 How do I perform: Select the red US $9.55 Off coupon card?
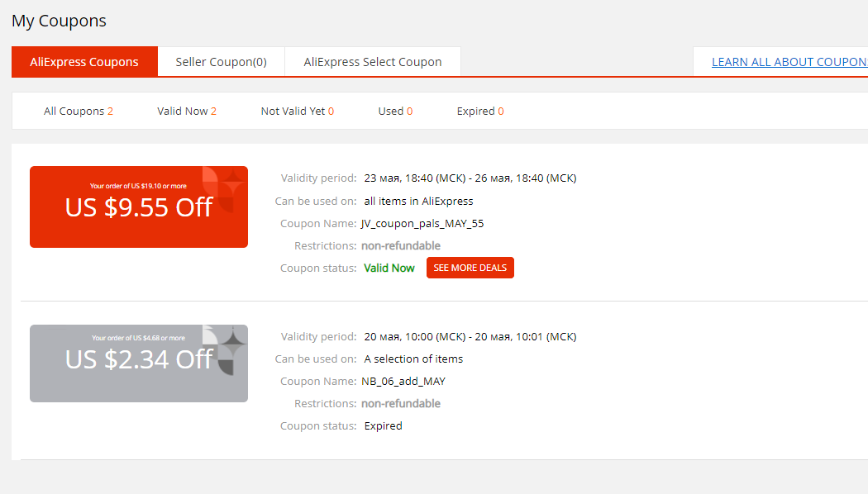[x=139, y=207]
